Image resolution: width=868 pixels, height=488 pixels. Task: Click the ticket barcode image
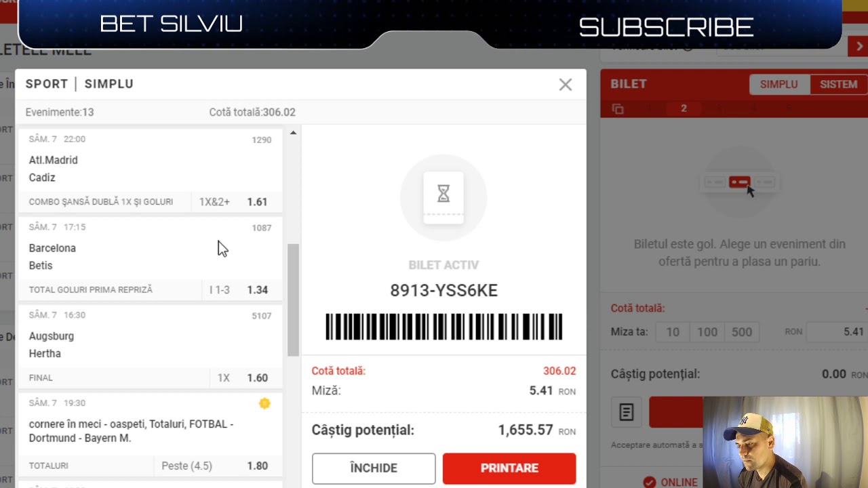443,327
